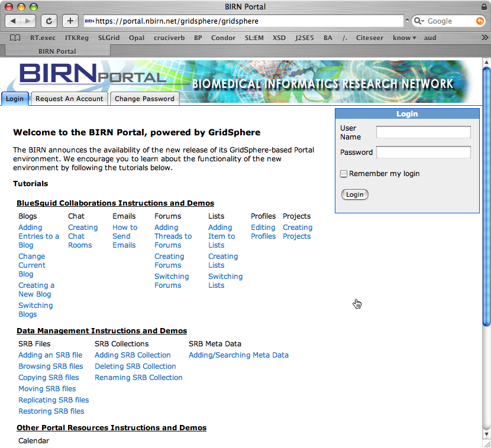Switch to the Request An Account tab
This screenshot has width=491, height=448.
point(69,99)
